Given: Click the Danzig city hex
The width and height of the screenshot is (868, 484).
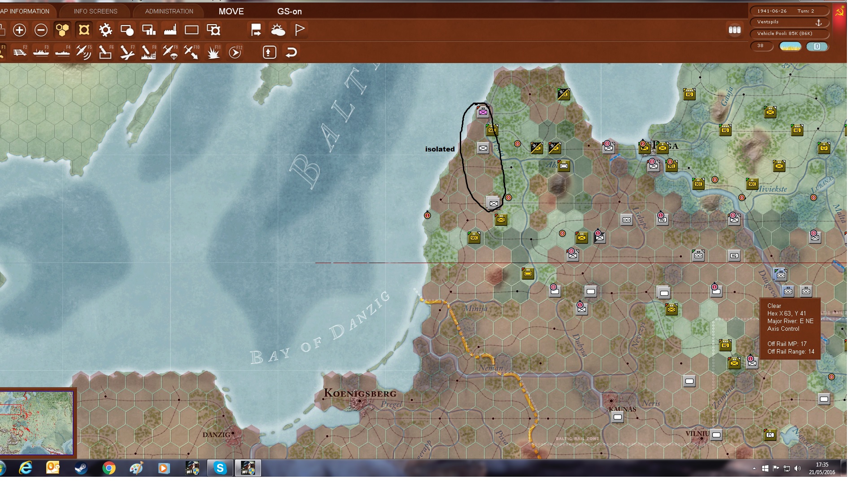Looking at the screenshot, I should (x=233, y=433).
